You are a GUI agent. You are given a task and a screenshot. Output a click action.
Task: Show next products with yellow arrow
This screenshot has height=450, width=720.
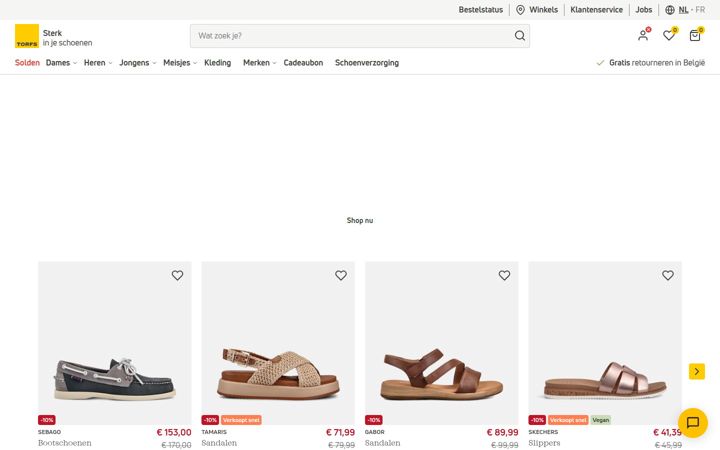[697, 371]
